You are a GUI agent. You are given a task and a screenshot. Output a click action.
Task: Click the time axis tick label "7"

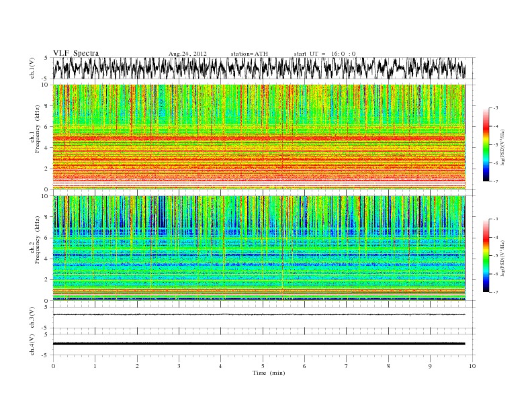pyautogui.click(x=347, y=366)
